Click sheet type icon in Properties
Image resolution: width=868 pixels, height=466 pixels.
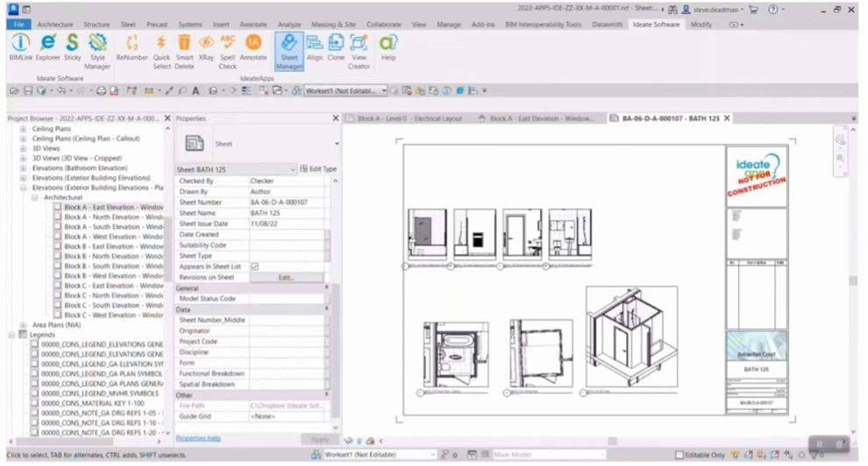[x=195, y=144]
